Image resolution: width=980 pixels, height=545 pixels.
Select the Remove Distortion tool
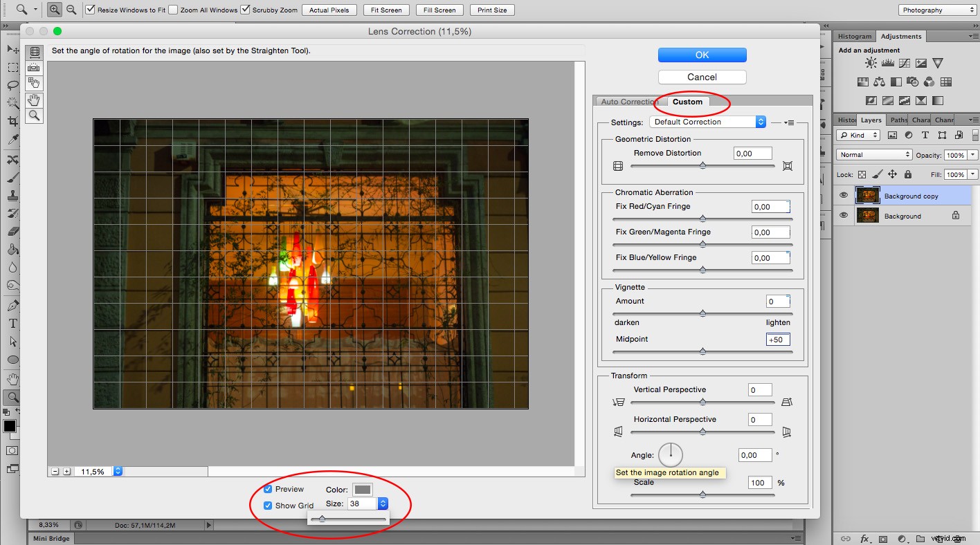point(34,52)
